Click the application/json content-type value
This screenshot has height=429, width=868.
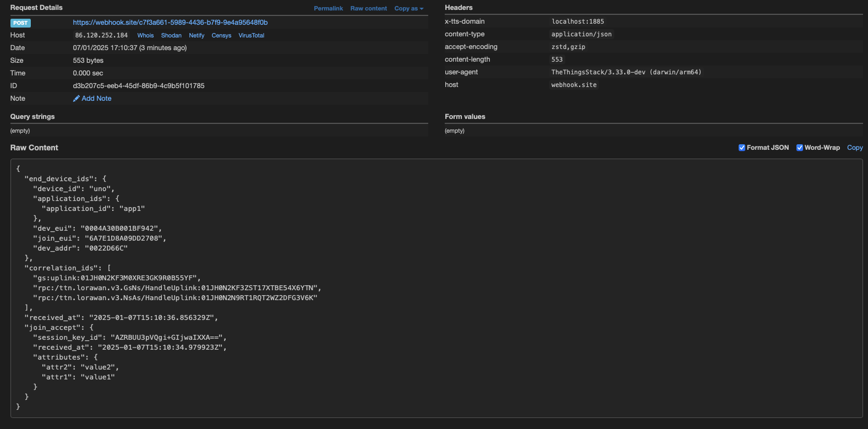point(581,34)
